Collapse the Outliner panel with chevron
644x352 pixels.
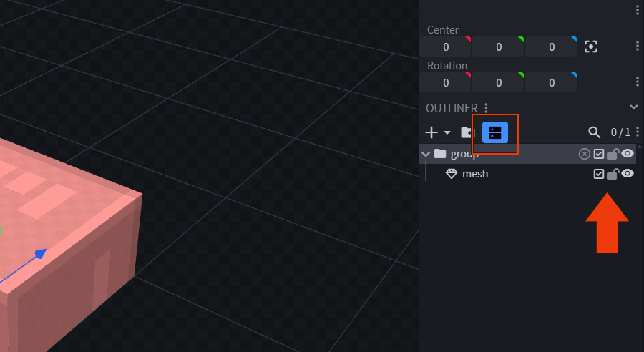pyautogui.click(x=633, y=107)
